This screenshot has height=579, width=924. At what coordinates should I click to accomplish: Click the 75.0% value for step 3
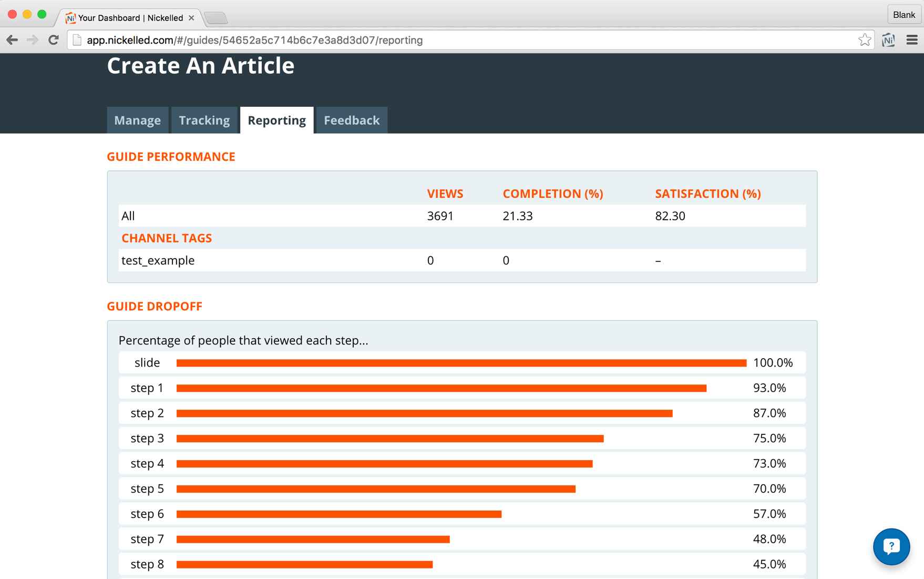click(769, 439)
